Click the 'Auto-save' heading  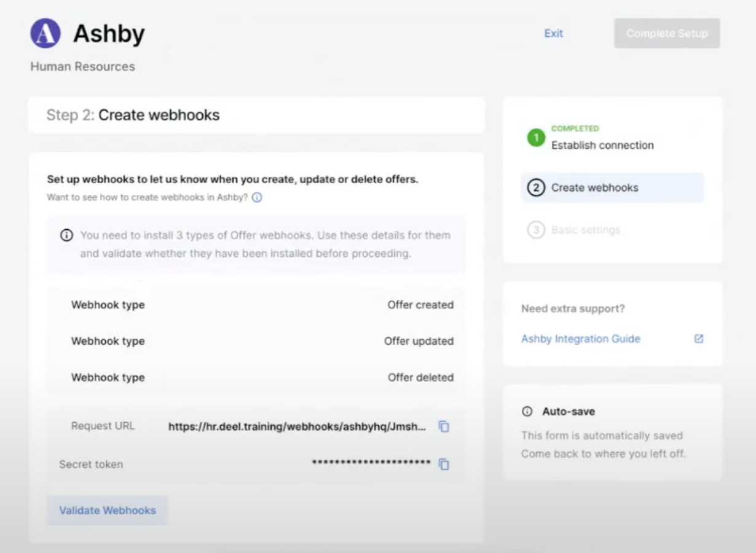click(569, 412)
